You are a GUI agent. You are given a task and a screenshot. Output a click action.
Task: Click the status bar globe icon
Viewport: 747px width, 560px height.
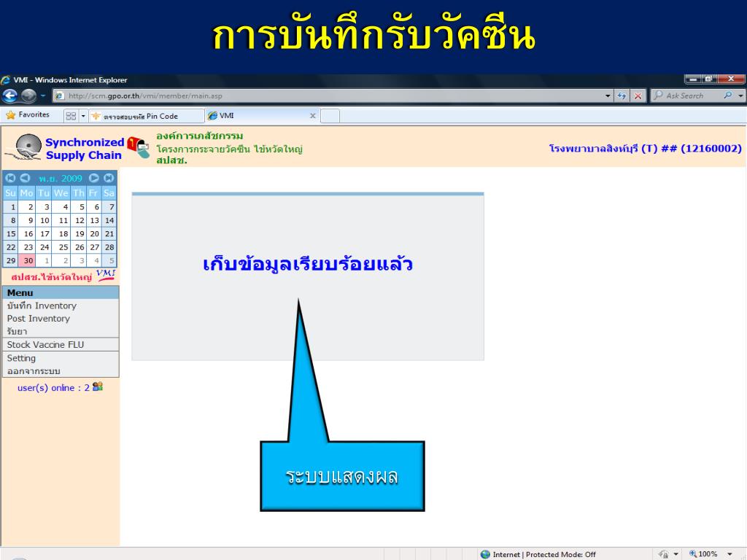(x=485, y=554)
